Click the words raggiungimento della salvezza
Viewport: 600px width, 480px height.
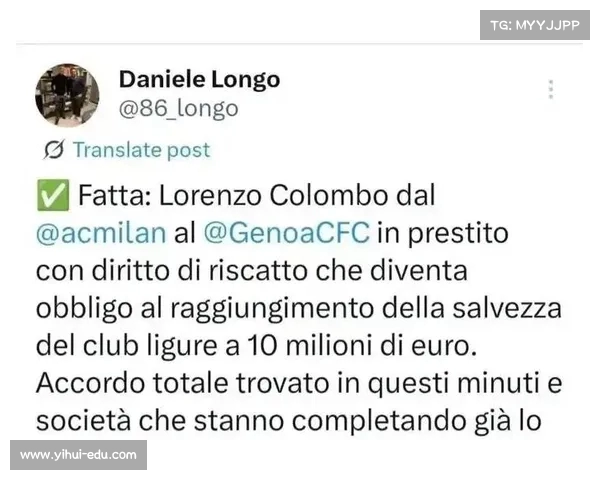(x=366, y=309)
